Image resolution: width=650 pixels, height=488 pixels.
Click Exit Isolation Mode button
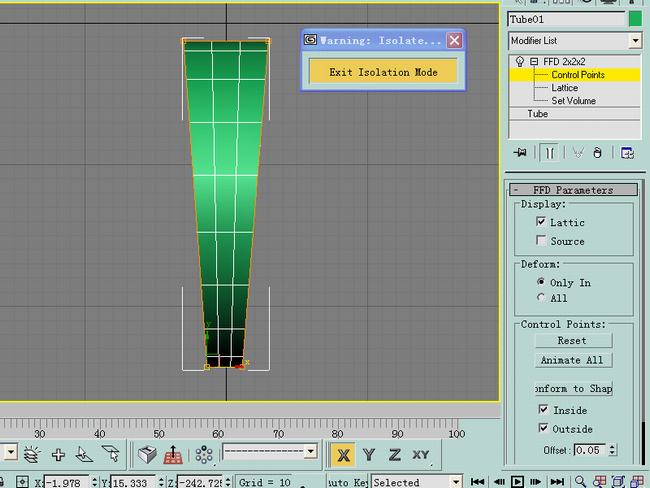pos(383,72)
